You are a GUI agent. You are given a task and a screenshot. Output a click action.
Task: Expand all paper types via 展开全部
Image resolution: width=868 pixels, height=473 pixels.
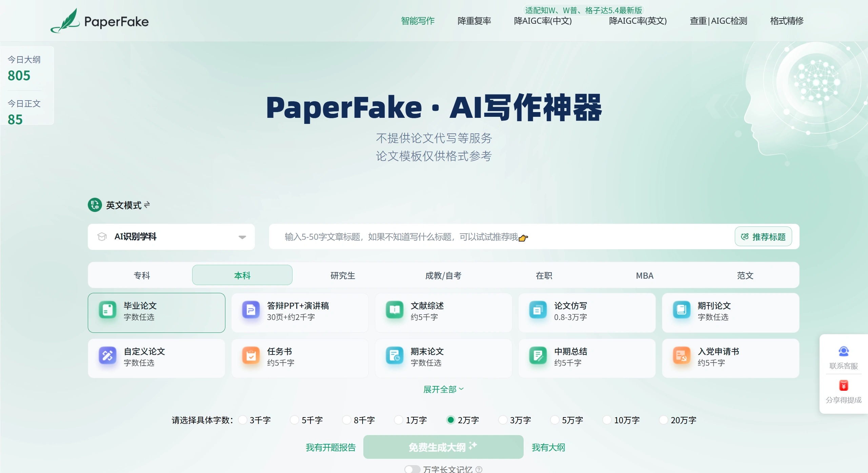click(443, 389)
